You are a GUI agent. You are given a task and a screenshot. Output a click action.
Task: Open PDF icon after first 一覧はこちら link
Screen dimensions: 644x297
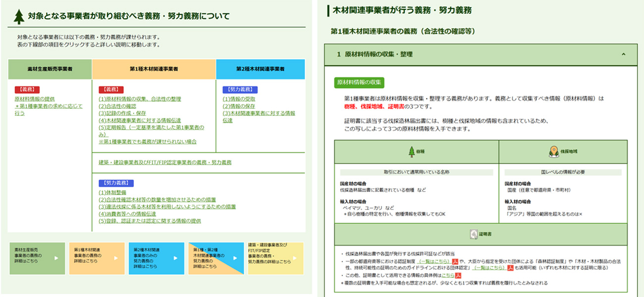coord(454,261)
